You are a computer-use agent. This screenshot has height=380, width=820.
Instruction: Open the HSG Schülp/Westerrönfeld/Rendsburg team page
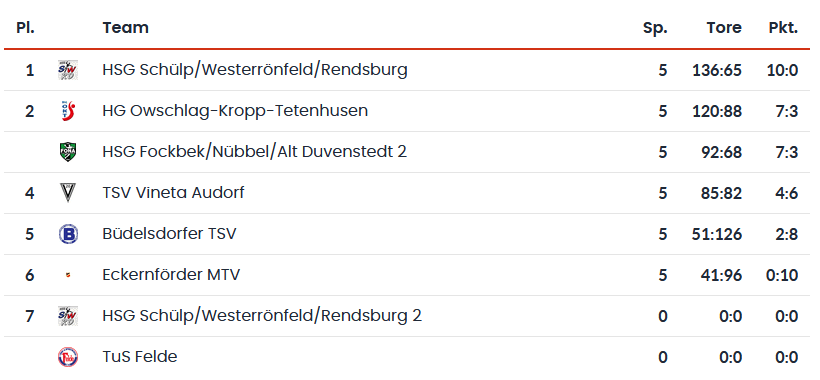[x=255, y=70]
